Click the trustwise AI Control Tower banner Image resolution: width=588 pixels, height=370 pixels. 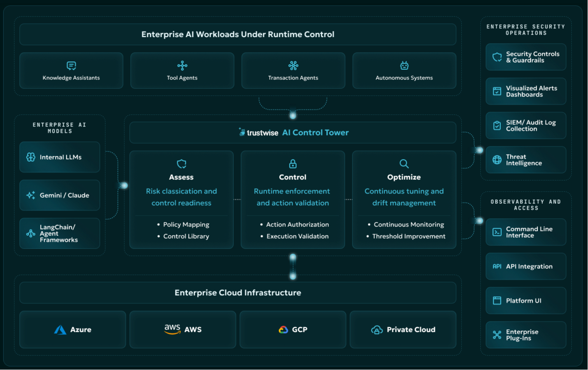coord(293,133)
